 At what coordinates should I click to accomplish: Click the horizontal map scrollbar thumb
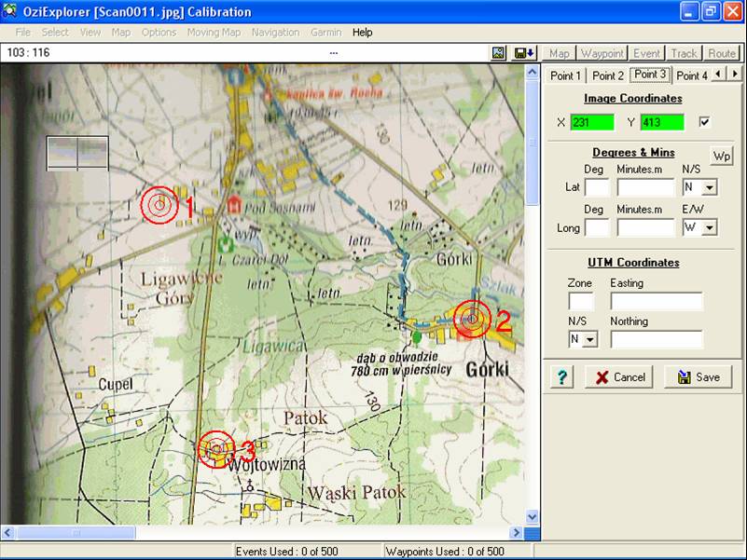(x=76, y=532)
